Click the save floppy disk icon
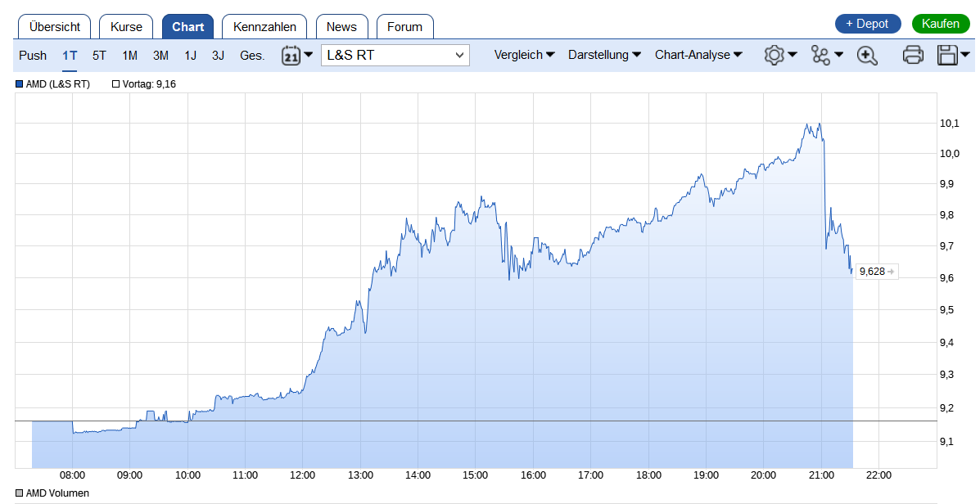This screenshot has height=504, width=980. 947,55
